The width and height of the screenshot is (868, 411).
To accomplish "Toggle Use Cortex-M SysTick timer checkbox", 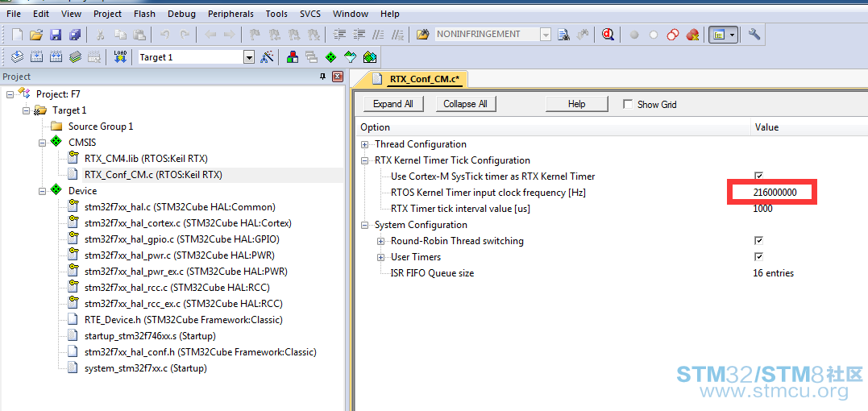I will click(x=758, y=176).
